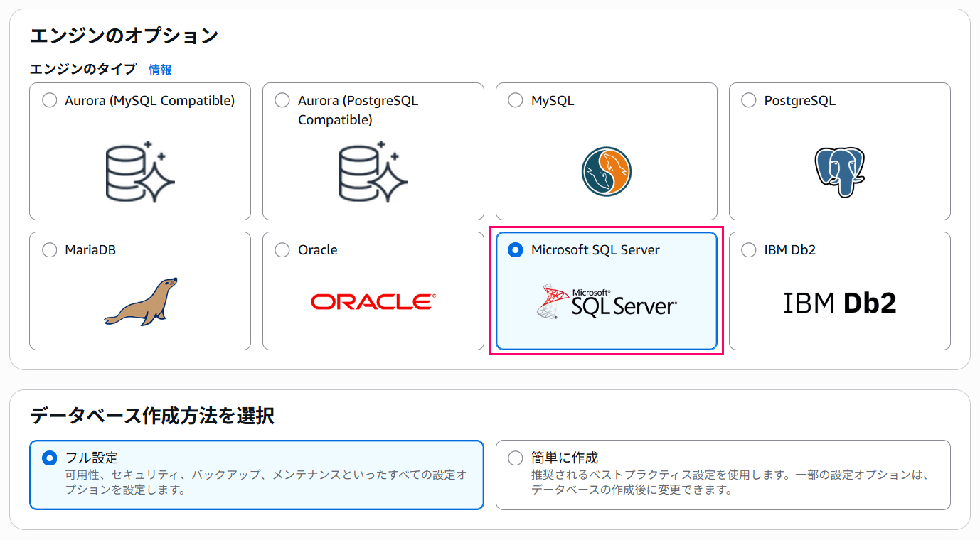The image size is (980, 540).
Task: Click the Aurora PostgreSQL database sparkle icon
Action: click(373, 171)
